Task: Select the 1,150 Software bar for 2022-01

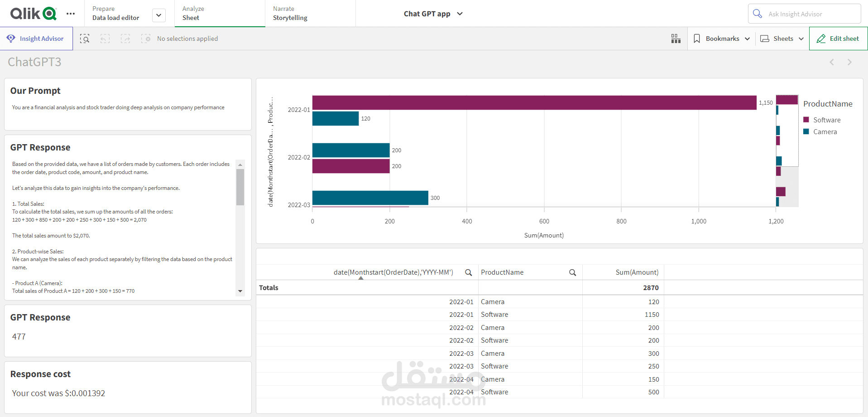Action: [x=534, y=102]
